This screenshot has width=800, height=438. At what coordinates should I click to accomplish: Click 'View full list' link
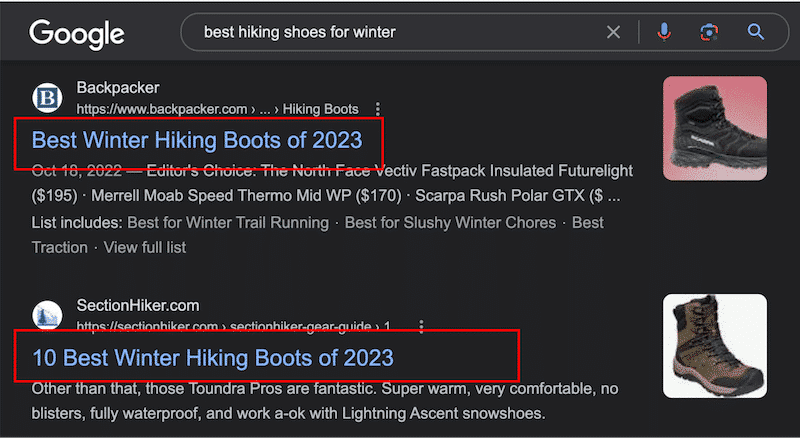tap(145, 248)
